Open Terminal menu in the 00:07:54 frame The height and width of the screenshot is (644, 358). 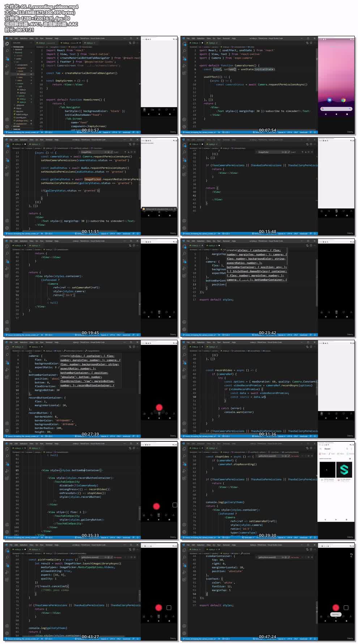(x=226, y=38)
